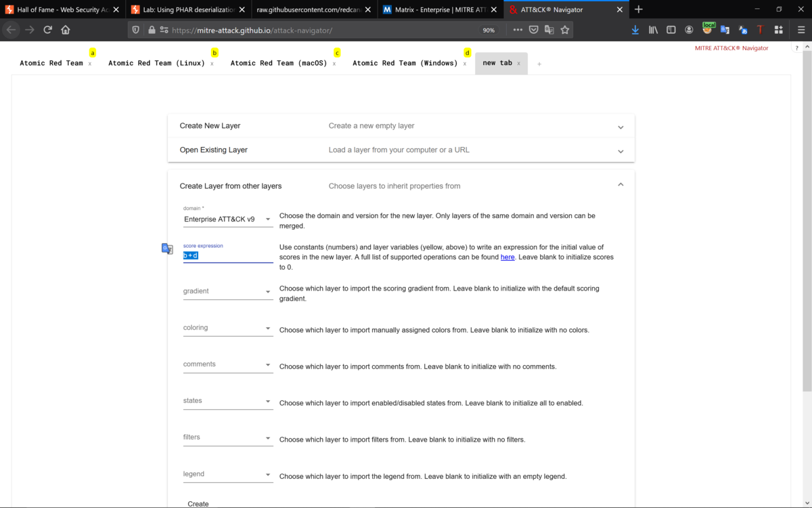This screenshot has height=508, width=812.
Task: Reload the current page
Action: [x=48, y=30]
